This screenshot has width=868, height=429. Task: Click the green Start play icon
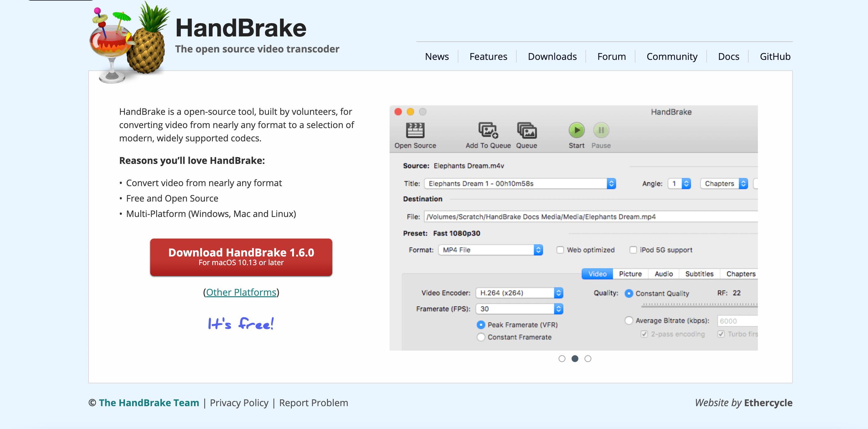click(577, 130)
